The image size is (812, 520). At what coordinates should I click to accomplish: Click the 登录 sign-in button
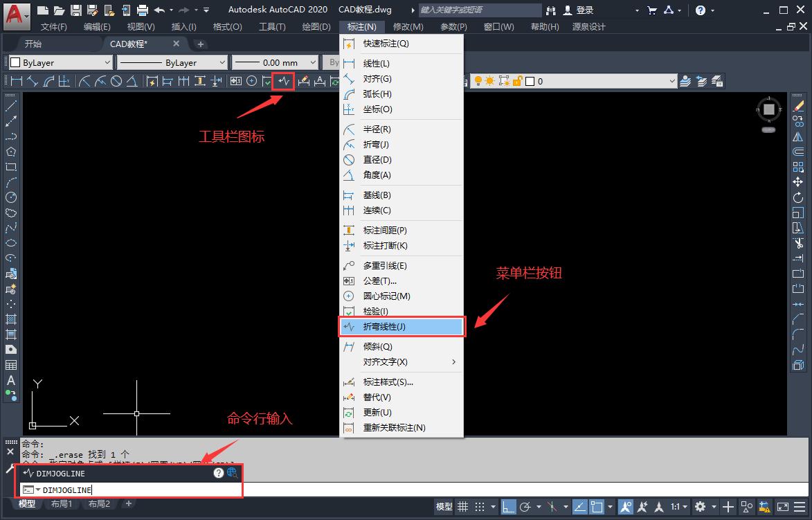579,10
